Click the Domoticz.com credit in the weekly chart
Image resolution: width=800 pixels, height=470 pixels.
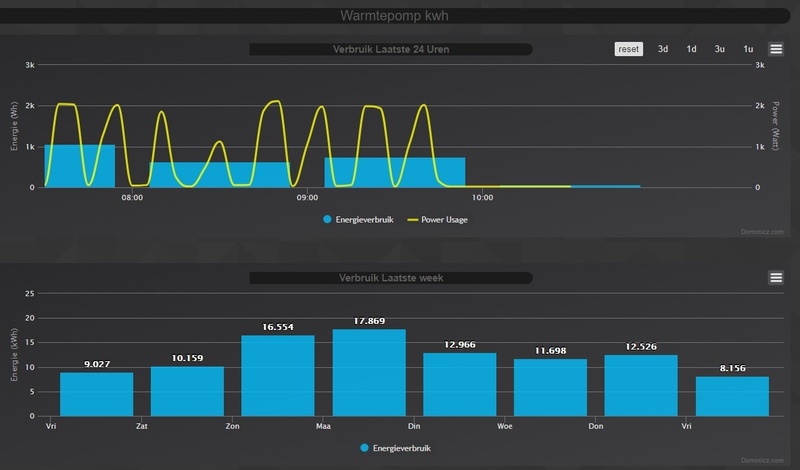762,460
